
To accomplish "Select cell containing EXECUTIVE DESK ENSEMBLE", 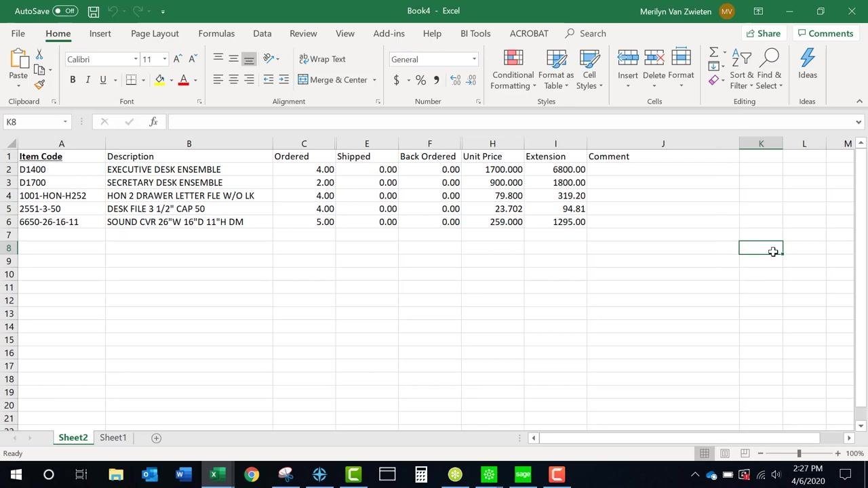I will (x=189, y=169).
